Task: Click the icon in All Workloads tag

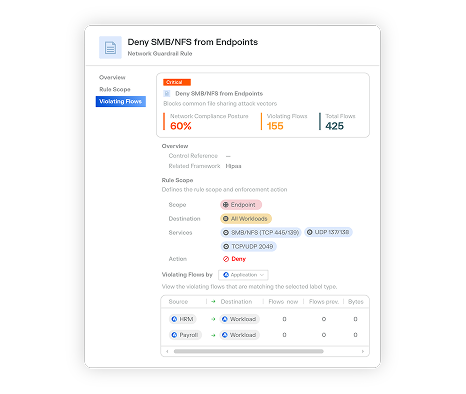Action: coord(226,219)
